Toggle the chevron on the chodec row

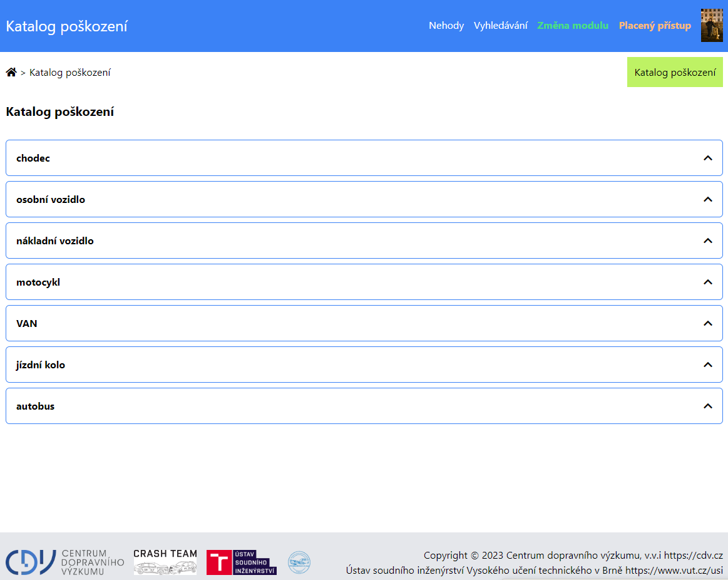click(x=707, y=158)
